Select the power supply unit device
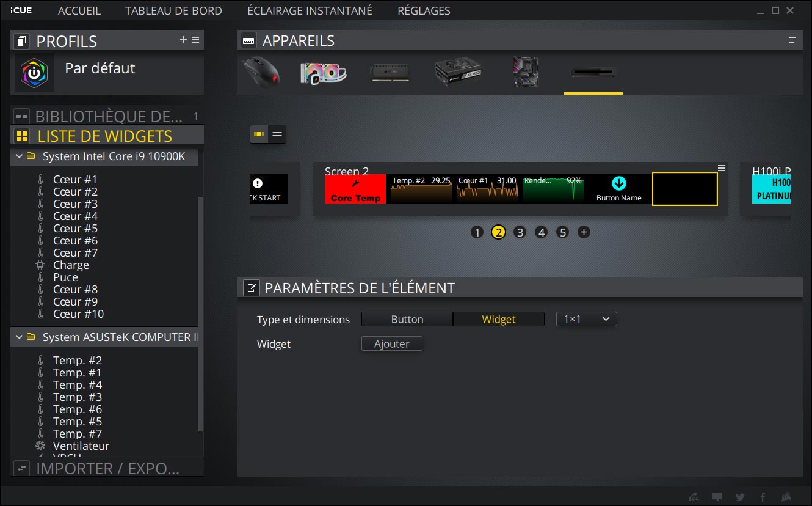 click(x=458, y=73)
